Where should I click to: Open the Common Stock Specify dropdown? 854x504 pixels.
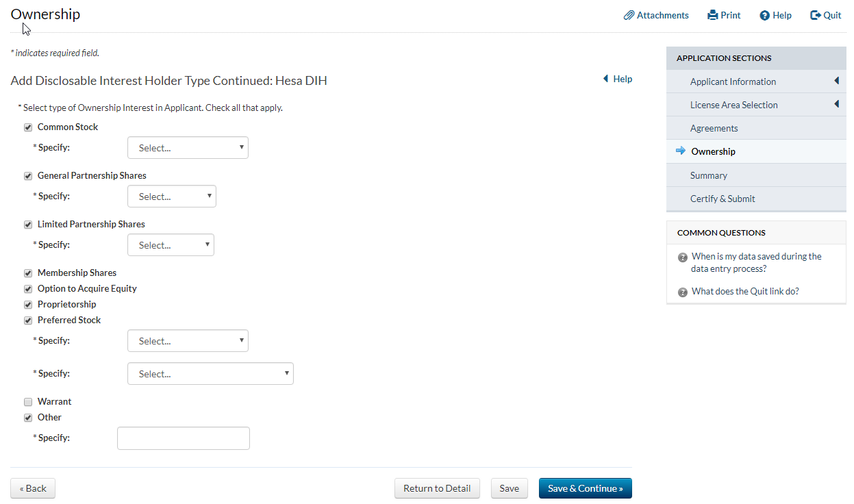pos(188,148)
